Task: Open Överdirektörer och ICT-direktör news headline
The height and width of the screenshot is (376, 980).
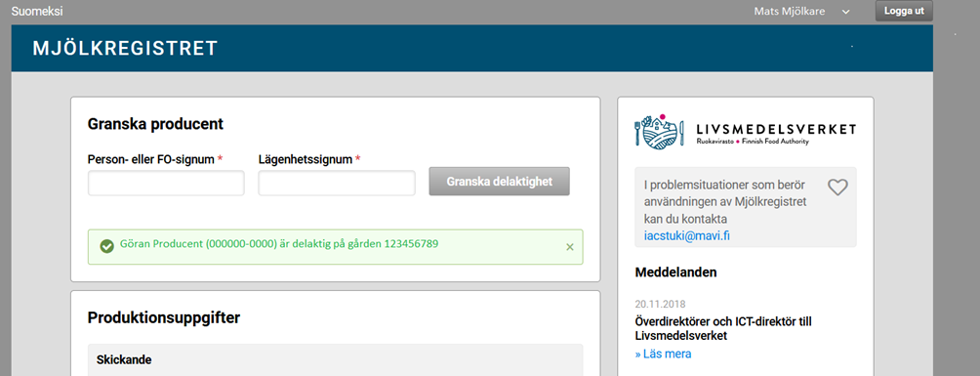Action: (723, 328)
